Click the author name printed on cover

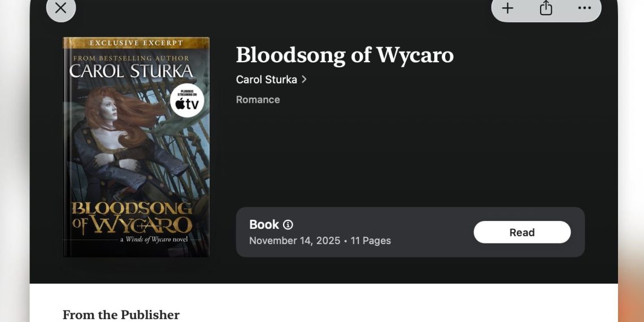[131, 71]
